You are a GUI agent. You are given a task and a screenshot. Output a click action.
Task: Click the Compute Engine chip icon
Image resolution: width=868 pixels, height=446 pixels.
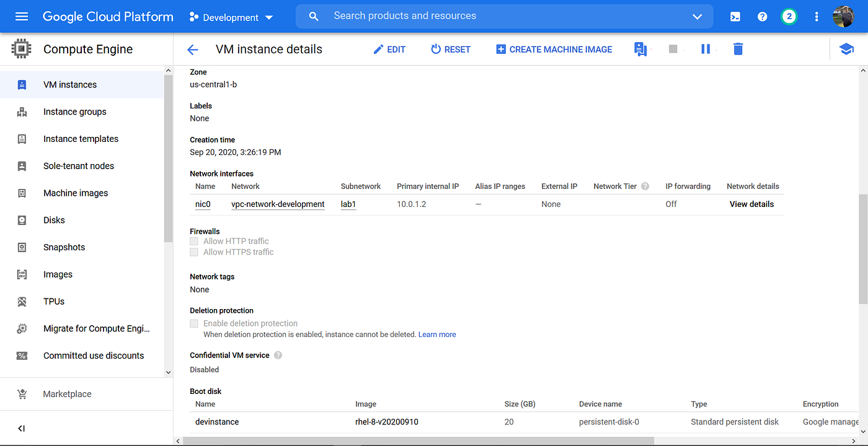click(21, 49)
